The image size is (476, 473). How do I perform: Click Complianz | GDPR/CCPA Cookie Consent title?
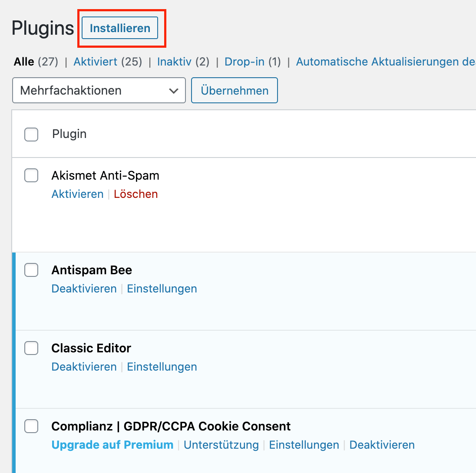click(171, 426)
